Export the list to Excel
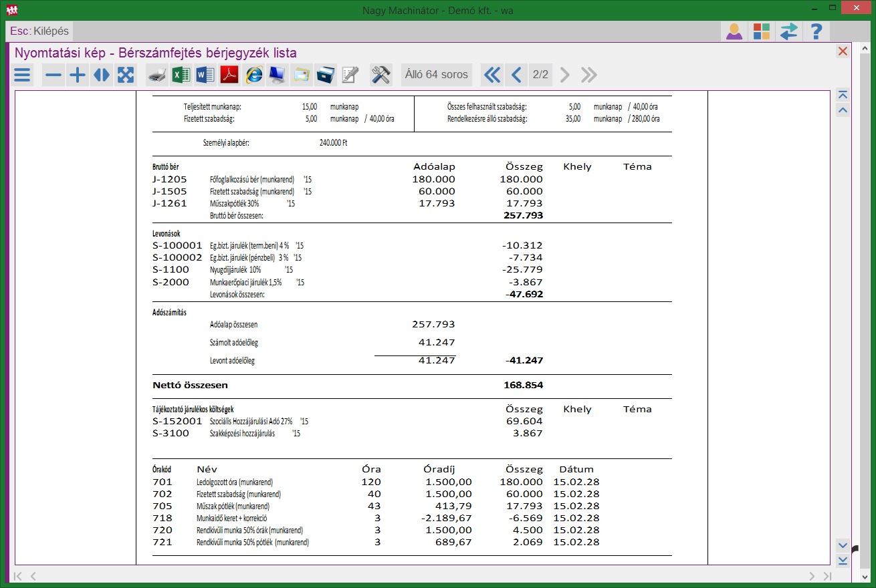The image size is (876, 588). click(181, 75)
